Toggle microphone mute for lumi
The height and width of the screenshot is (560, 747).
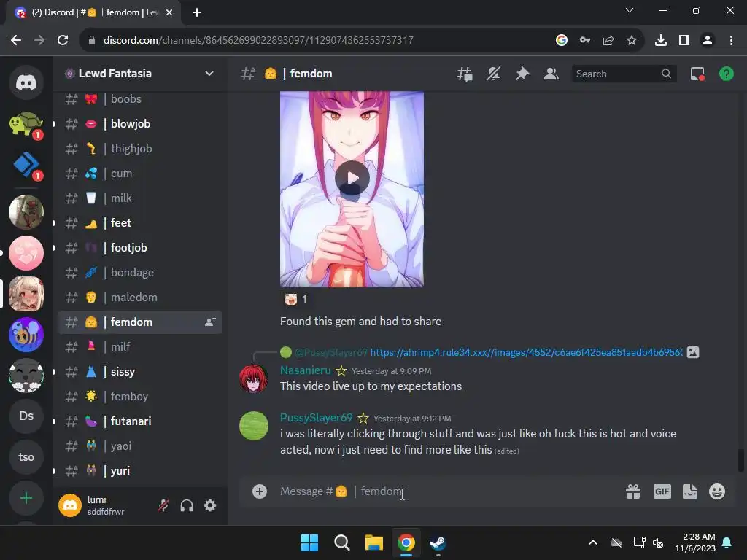tap(163, 505)
